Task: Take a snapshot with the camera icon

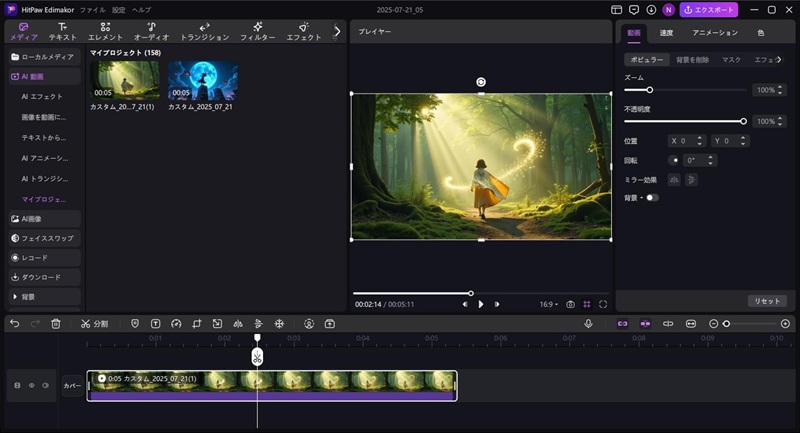Action: pyautogui.click(x=570, y=304)
